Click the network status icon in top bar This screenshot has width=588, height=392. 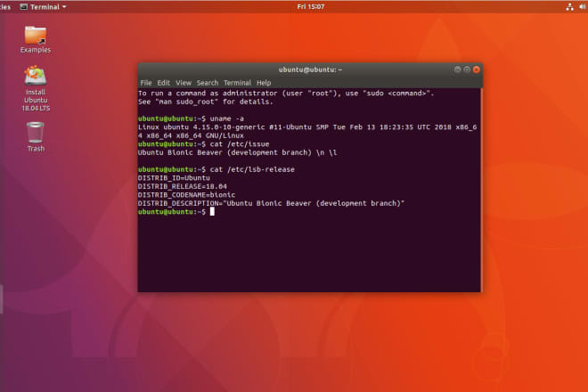point(569,7)
